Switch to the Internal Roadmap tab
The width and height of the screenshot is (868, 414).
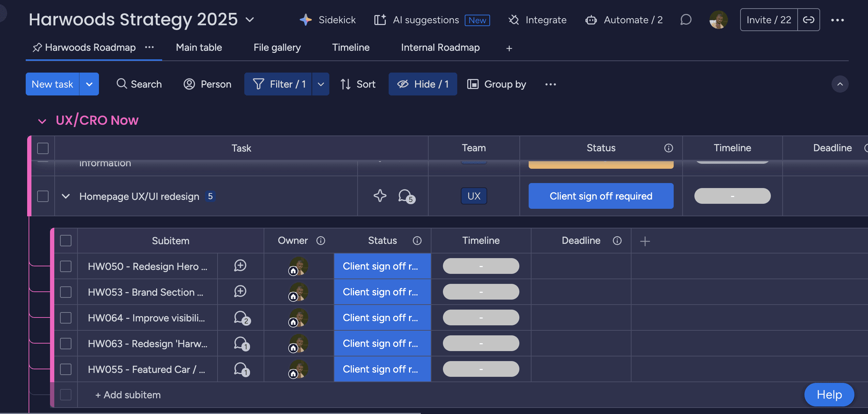point(440,48)
